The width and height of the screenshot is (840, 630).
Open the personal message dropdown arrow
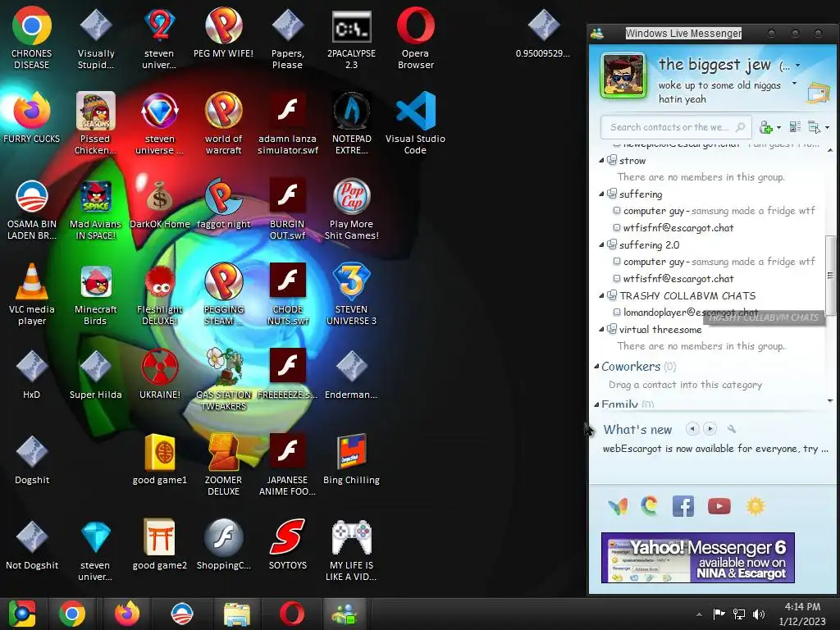[x=794, y=84]
